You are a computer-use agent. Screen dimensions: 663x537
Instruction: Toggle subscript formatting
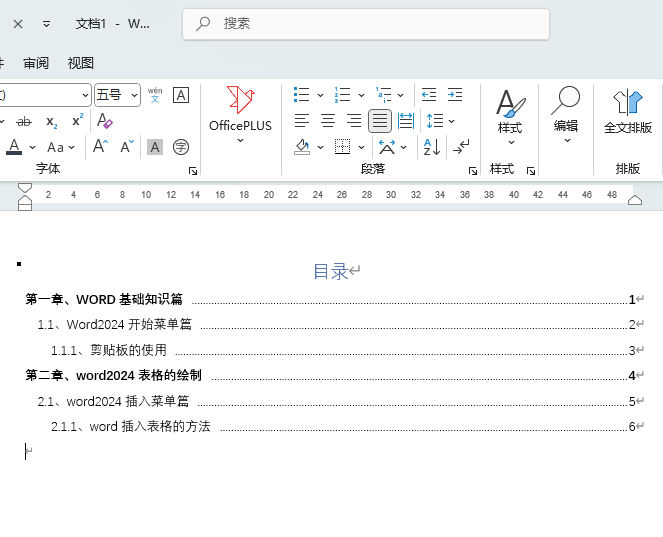[52, 122]
